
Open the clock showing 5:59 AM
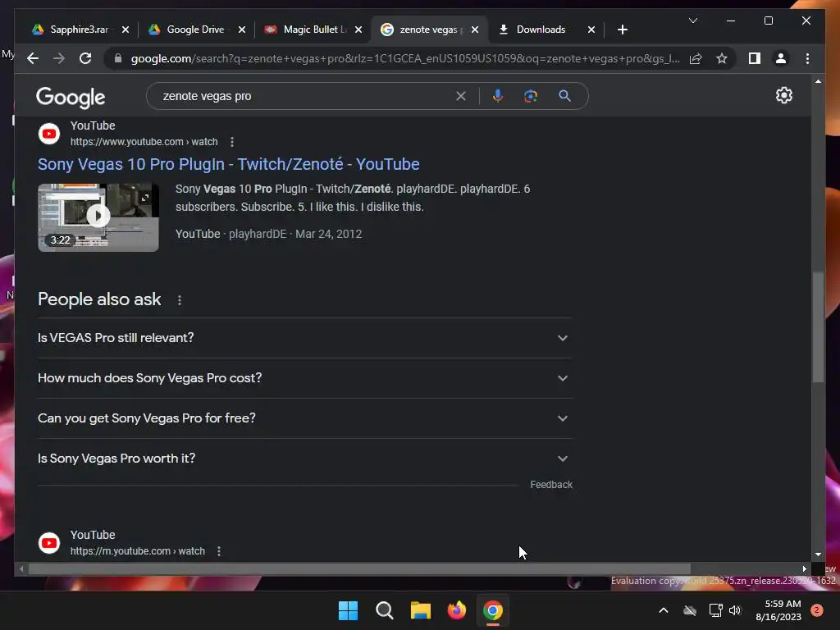point(778,610)
